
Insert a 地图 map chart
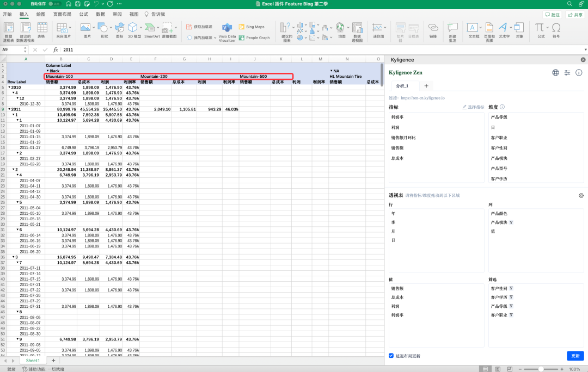pyautogui.click(x=341, y=30)
